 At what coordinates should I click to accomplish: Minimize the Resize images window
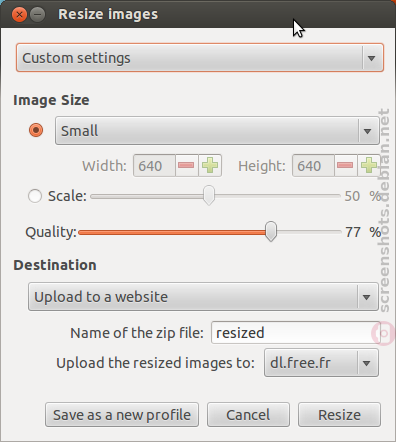pyautogui.click(x=38, y=15)
